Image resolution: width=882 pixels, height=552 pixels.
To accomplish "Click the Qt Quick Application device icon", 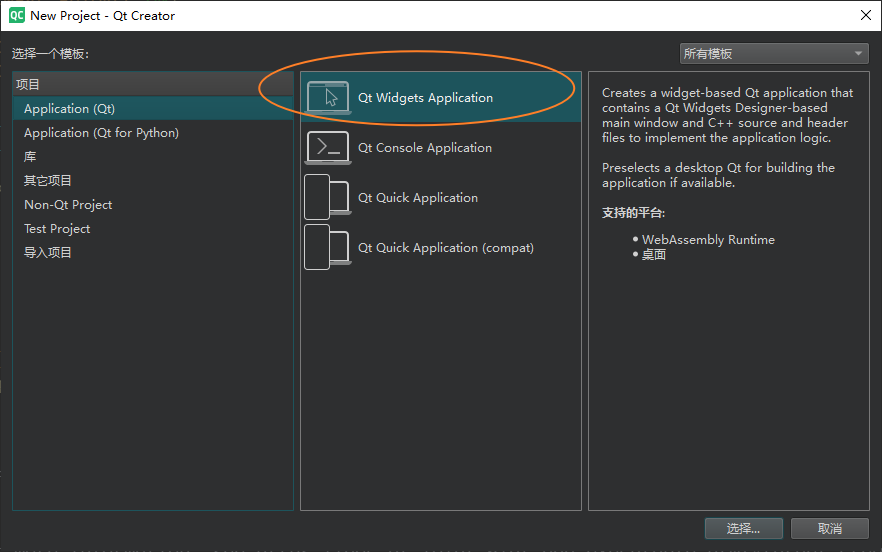I will point(328,198).
